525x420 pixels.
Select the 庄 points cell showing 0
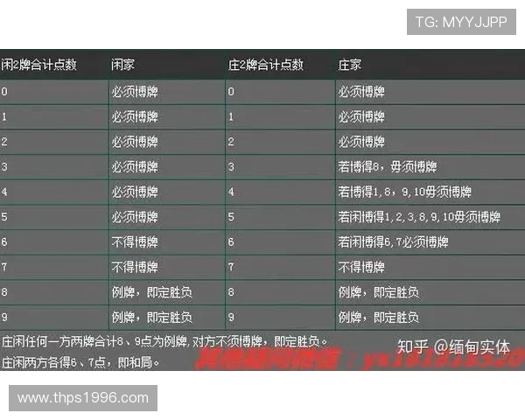pos(281,91)
